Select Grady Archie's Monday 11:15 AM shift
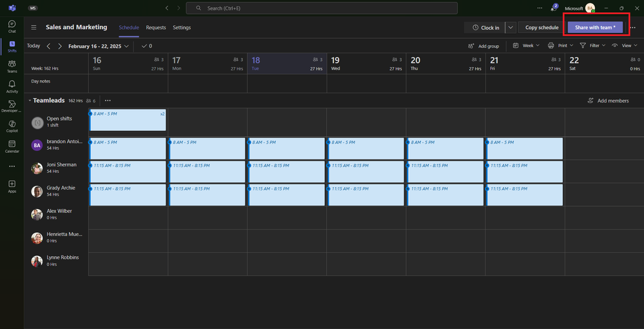This screenshot has width=644, height=329. tap(207, 195)
